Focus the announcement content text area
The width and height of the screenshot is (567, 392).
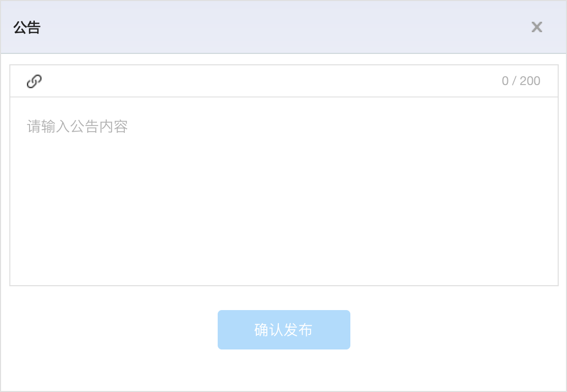click(284, 191)
